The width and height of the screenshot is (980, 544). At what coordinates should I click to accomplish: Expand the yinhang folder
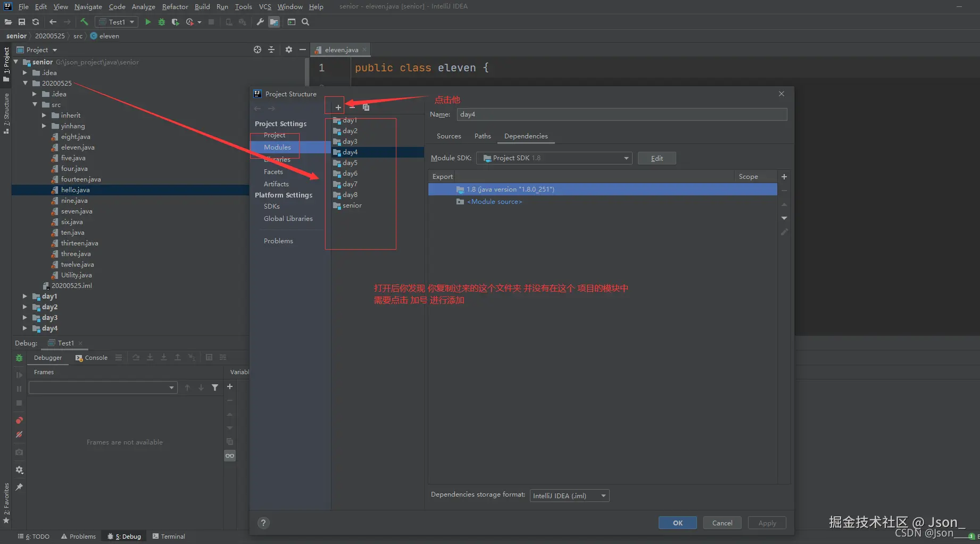[44, 126]
